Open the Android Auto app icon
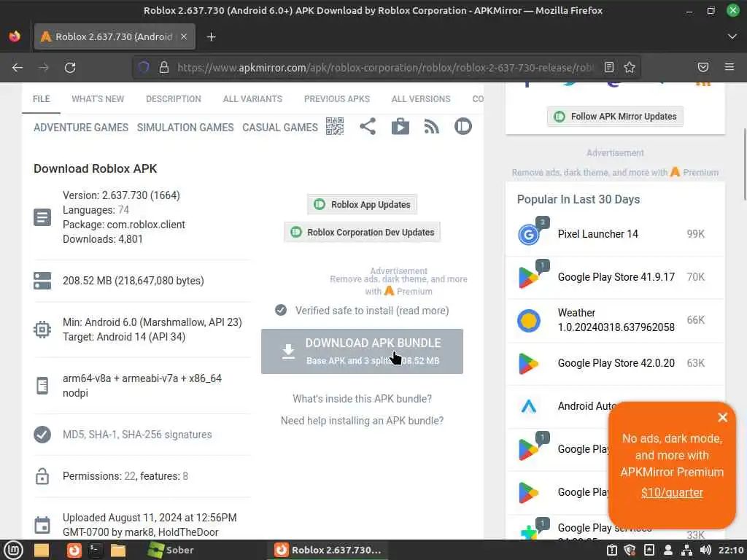This screenshot has height=560, width=747. click(529, 406)
